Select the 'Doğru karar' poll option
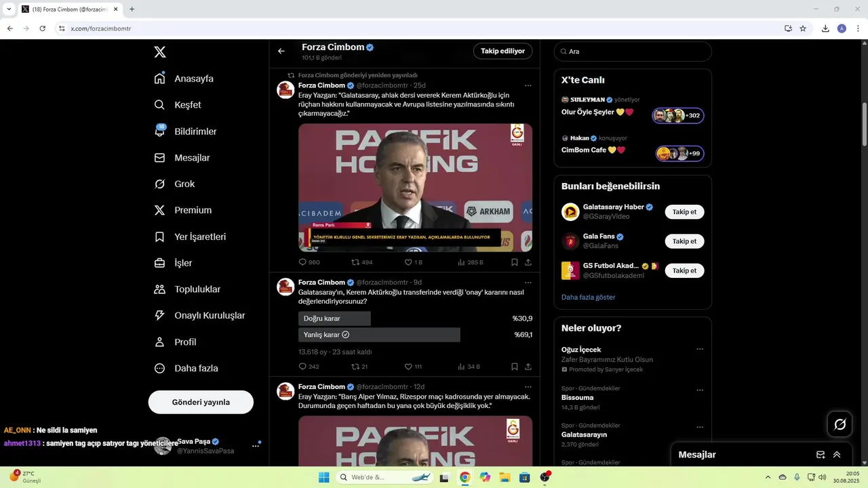 click(415, 319)
